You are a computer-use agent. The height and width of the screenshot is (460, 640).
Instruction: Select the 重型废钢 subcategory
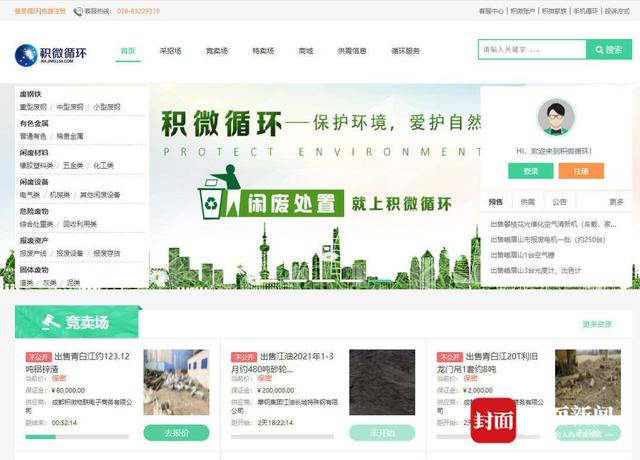tap(33, 107)
